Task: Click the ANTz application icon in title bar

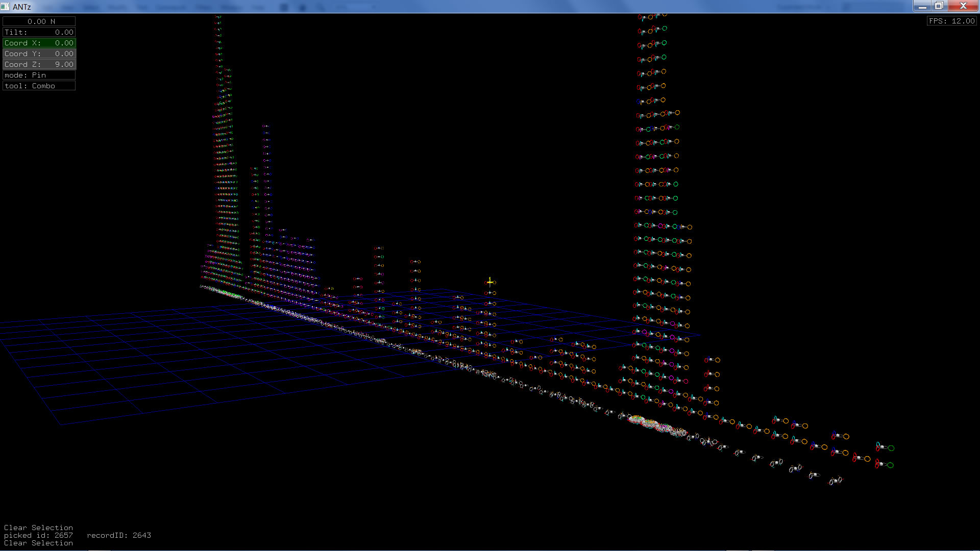Action: 5,6
